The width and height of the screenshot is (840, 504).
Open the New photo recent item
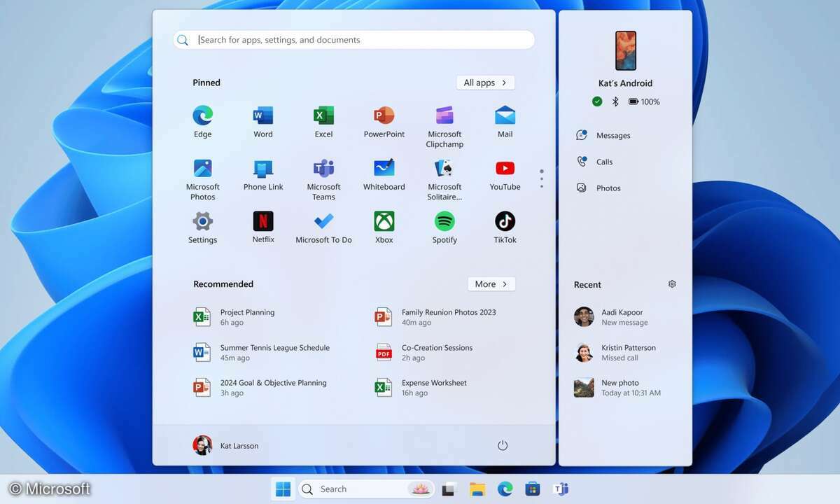coord(617,387)
